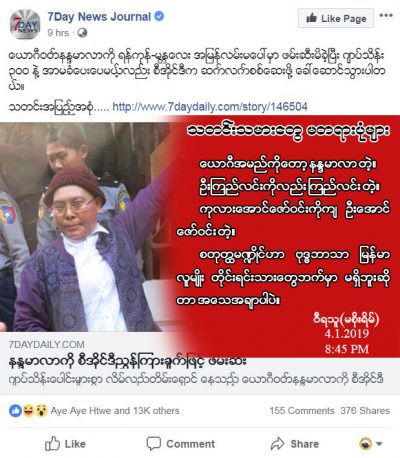
Task: Click the Comment button with speech bubble
Action: [x=181, y=444]
